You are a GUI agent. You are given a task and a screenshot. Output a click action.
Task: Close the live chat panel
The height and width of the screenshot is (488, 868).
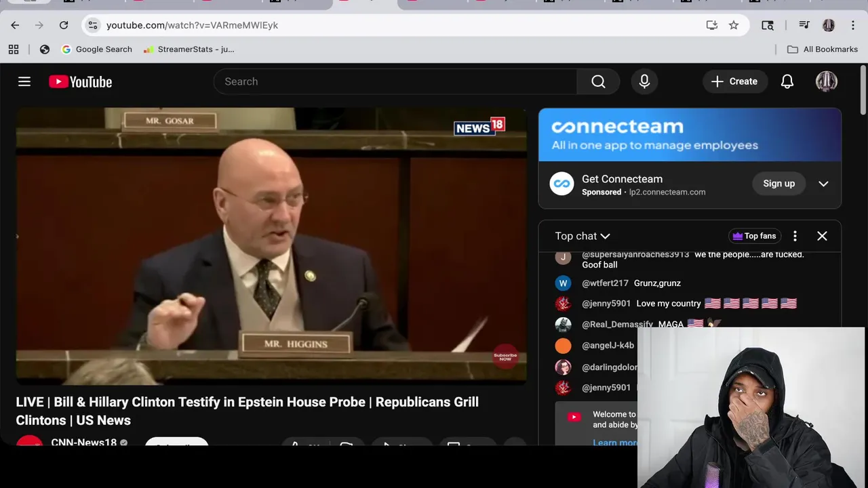(822, 236)
